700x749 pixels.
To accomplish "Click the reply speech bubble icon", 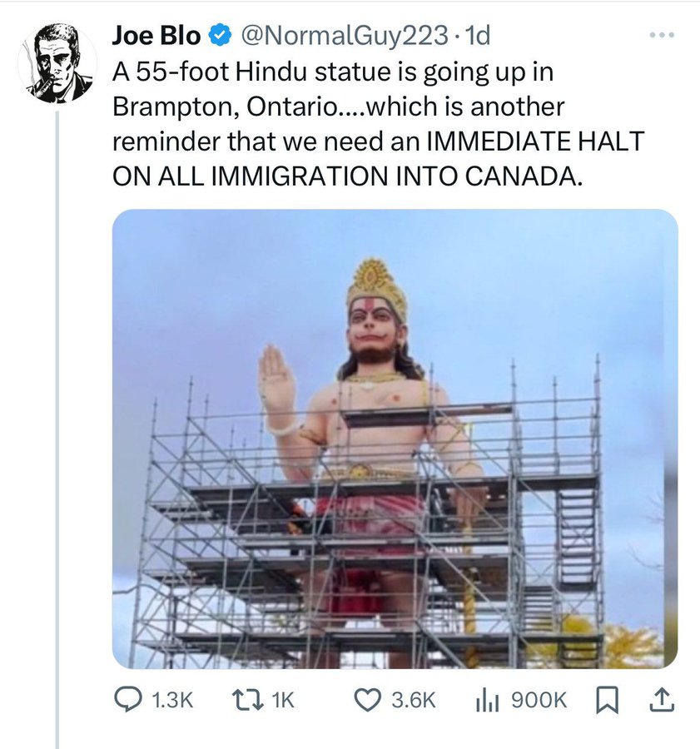I will (x=129, y=702).
